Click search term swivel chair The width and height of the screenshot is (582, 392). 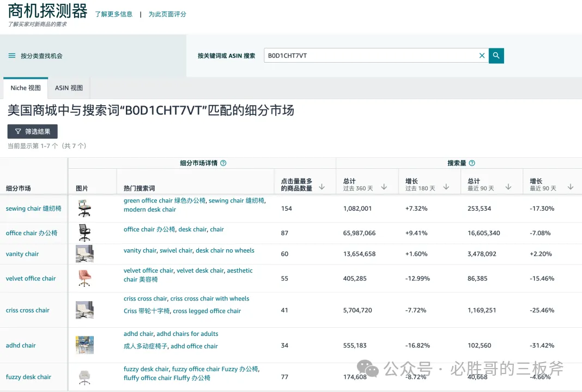pos(176,250)
